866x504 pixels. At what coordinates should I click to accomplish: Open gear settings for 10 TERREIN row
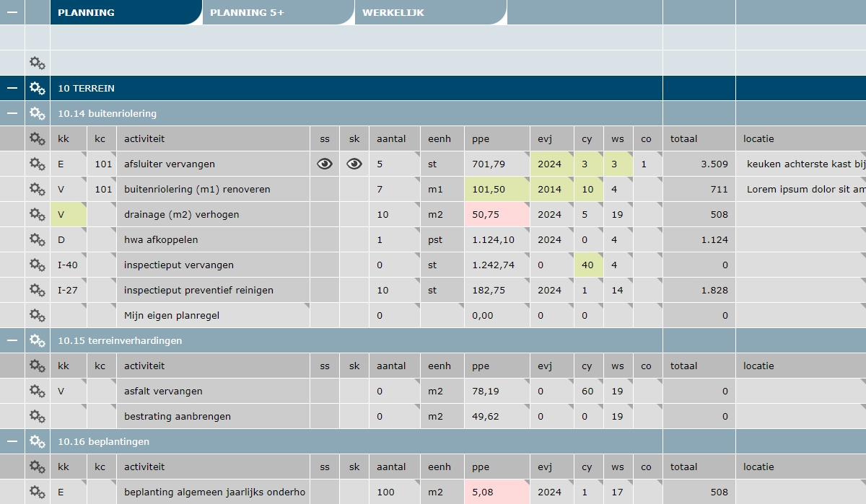click(x=38, y=88)
